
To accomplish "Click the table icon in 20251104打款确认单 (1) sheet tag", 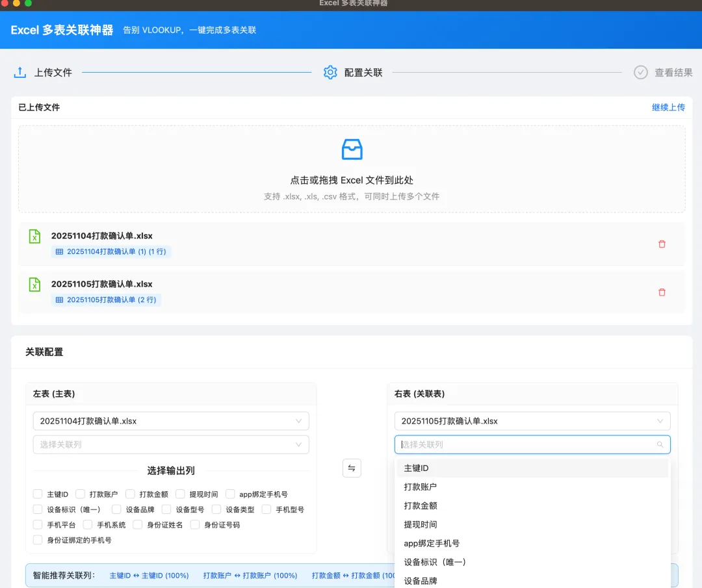I will pyautogui.click(x=59, y=251).
